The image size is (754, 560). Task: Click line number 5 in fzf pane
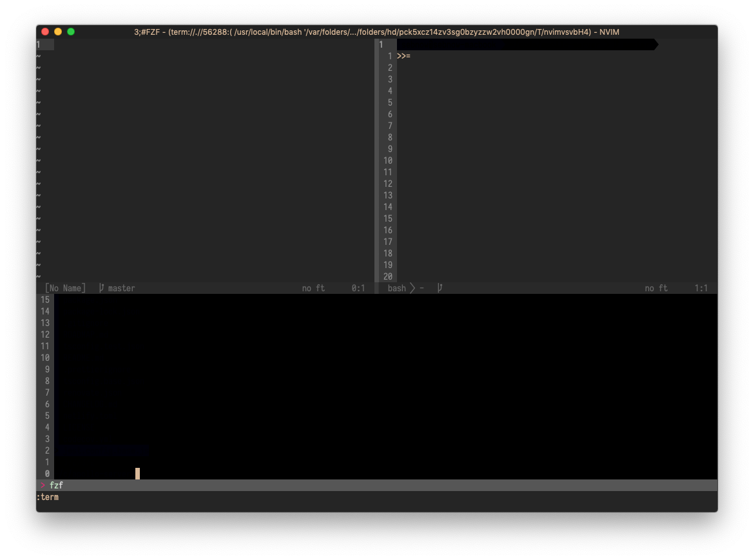pyautogui.click(x=47, y=415)
